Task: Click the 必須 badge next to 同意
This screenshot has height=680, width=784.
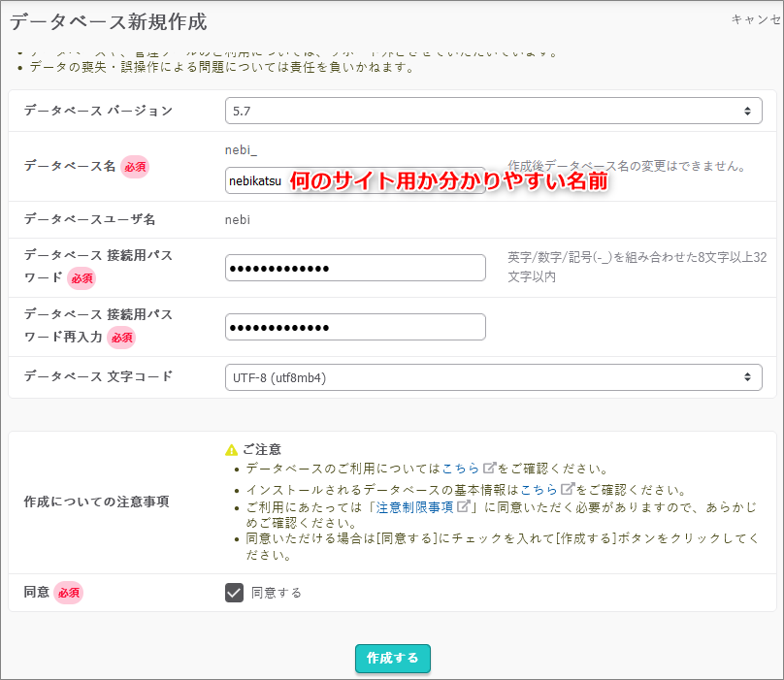Action: pyautogui.click(x=69, y=593)
